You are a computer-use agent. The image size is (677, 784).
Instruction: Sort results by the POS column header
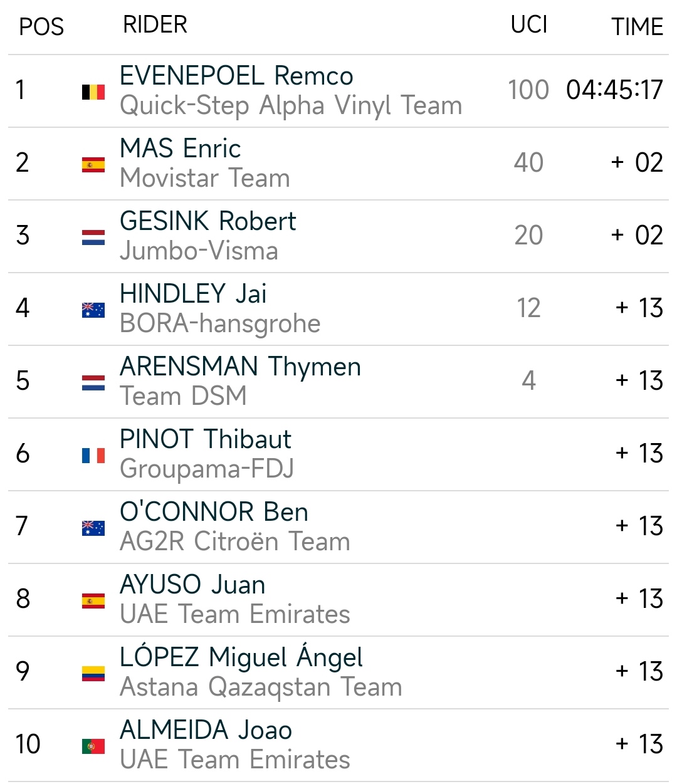(41, 27)
